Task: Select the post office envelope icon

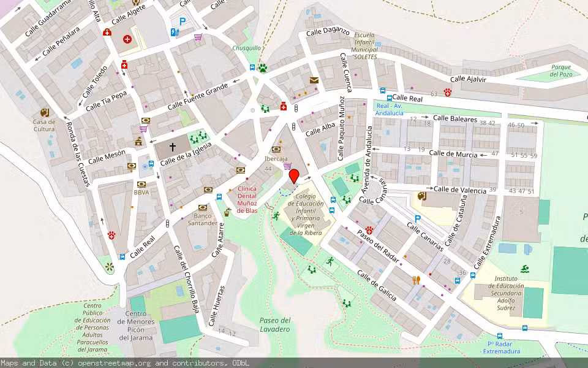Action: tap(314, 80)
